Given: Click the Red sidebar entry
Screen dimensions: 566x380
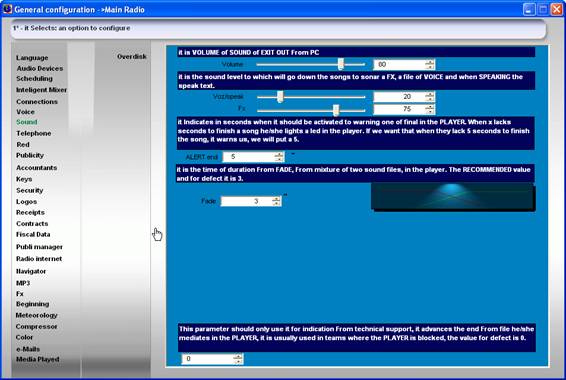Looking at the screenshot, I should click(x=23, y=144).
